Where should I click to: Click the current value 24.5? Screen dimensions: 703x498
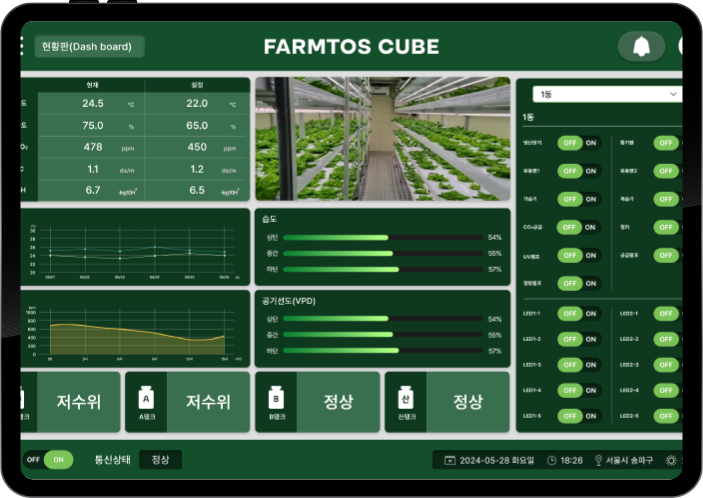tap(93, 104)
